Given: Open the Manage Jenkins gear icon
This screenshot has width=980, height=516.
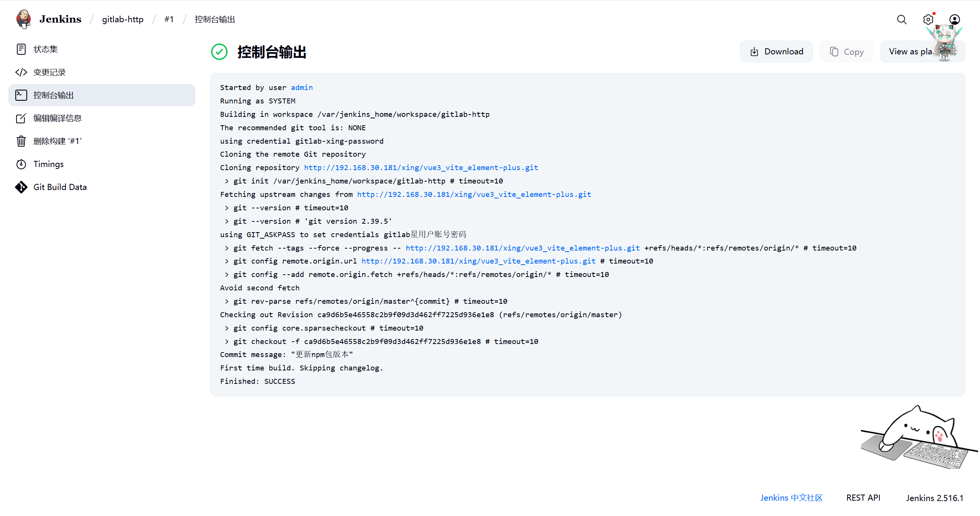Looking at the screenshot, I should [x=928, y=20].
